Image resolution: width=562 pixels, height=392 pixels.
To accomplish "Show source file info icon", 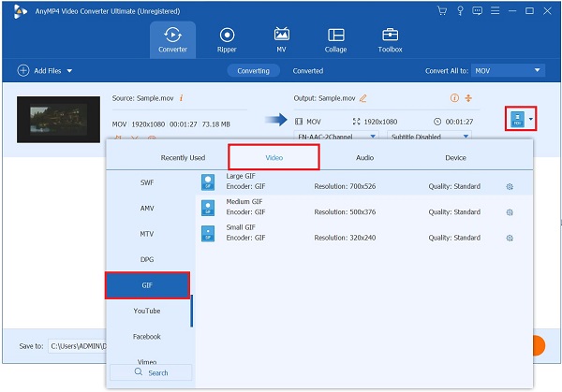I will 182,97.
